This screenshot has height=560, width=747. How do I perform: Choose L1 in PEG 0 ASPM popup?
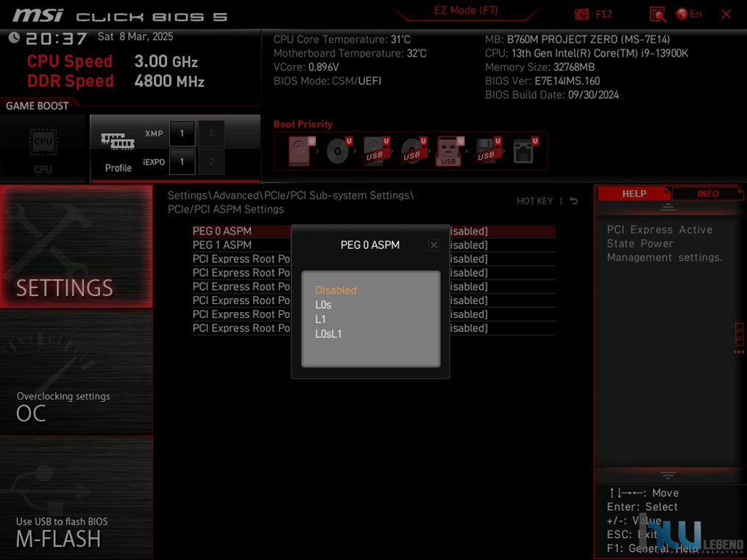[x=320, y=319]
